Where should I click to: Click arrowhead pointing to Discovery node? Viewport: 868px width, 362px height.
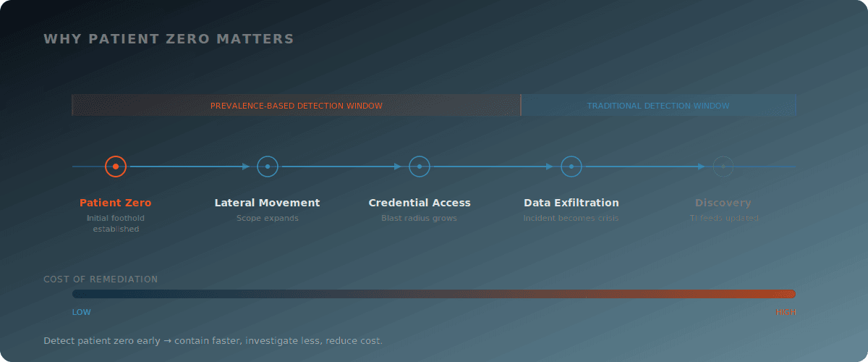coord(702,167)
